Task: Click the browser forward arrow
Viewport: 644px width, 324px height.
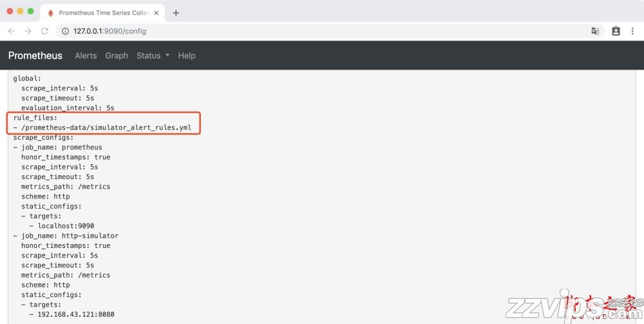Action: click(28, 31)
